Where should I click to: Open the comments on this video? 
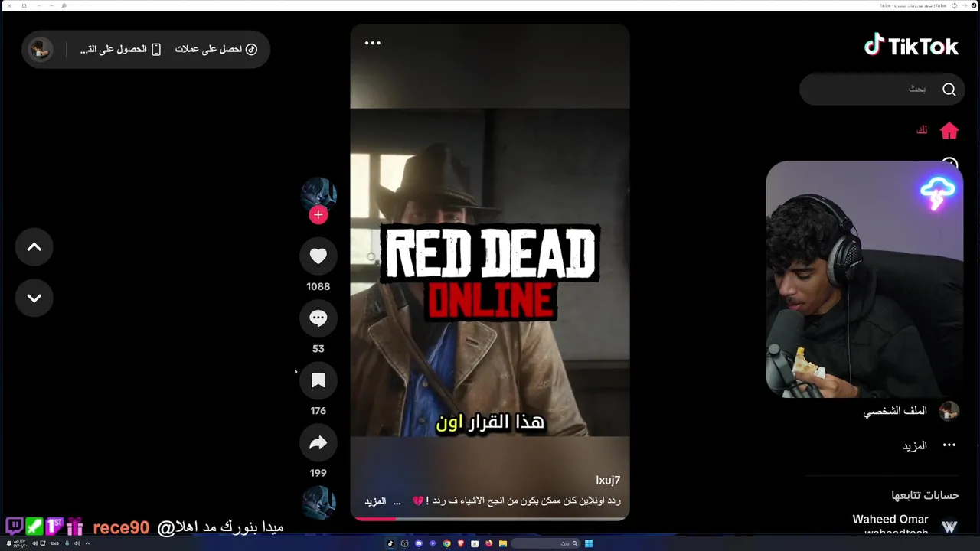tap(318, 318)
